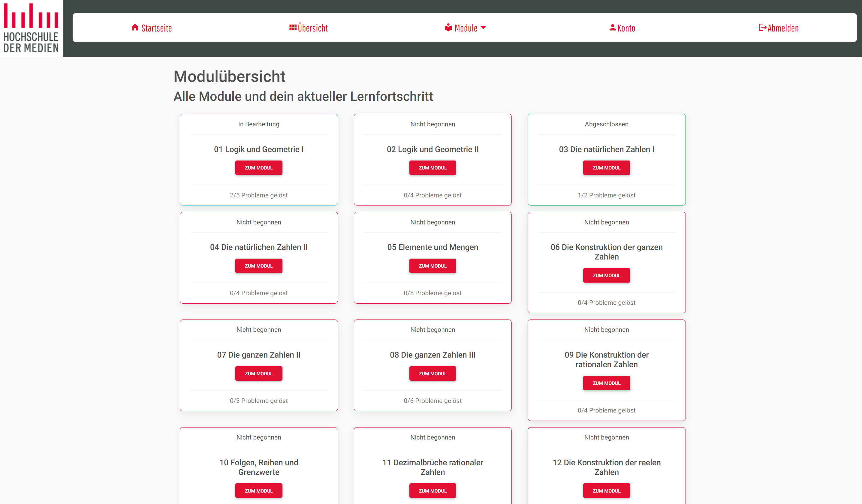
Task: Click the title '12 Die Konstruktion der reelen Zahlen'
Action: (607, 467)
